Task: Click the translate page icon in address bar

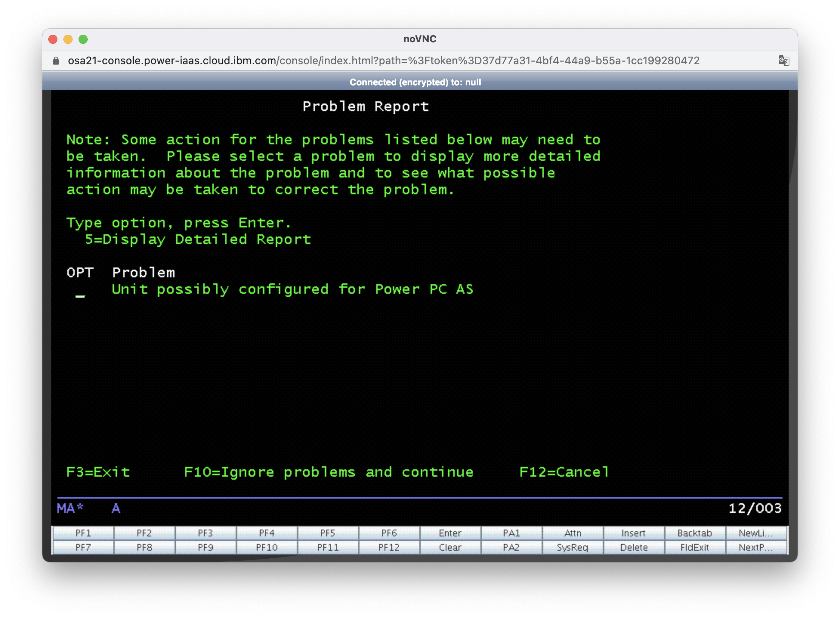Action: click(x=784, y=60)
